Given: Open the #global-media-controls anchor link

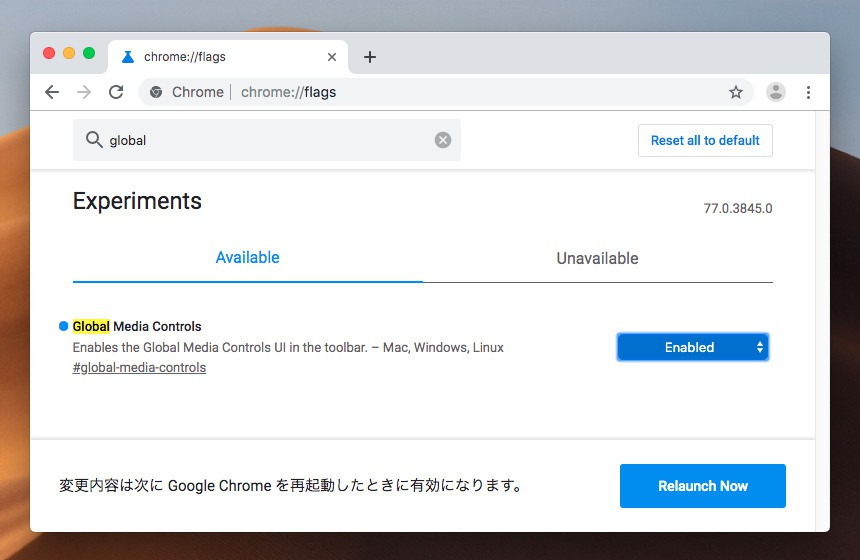Looking at the screenshot, I should [139, 368].
